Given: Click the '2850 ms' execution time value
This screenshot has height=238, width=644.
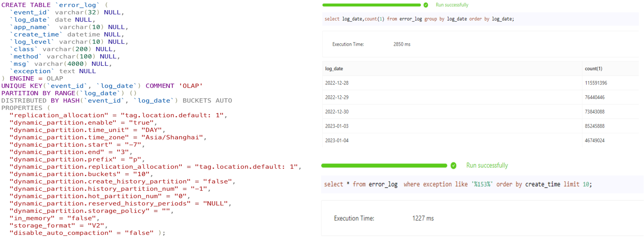Looking at the screenshot, I should (x=402, y=44).
